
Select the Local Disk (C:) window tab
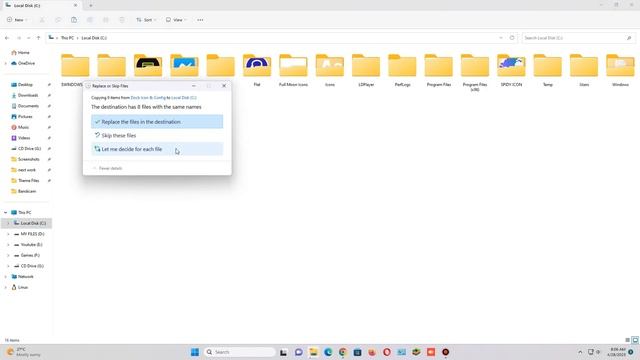click(41, 5)
